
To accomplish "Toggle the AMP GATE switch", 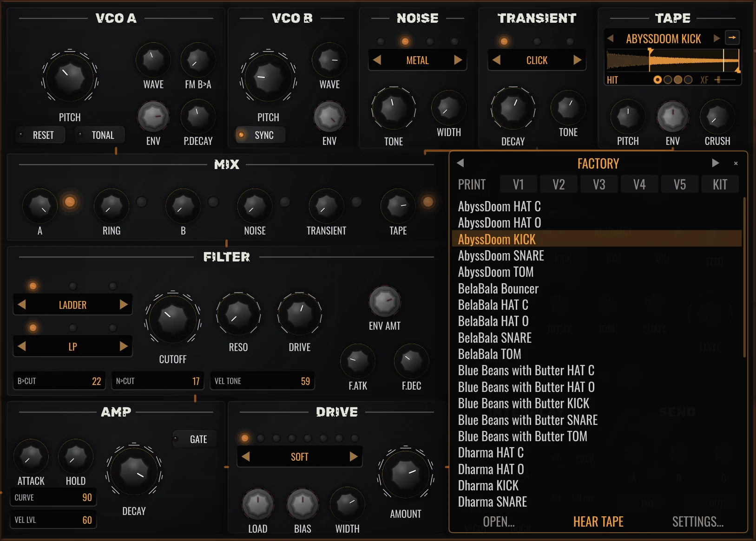I will (195, 439).
